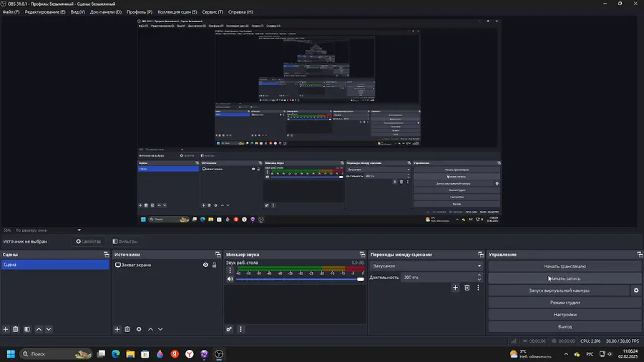Open the Редактирование menu

pyautogui.click(x=45, y=12)
